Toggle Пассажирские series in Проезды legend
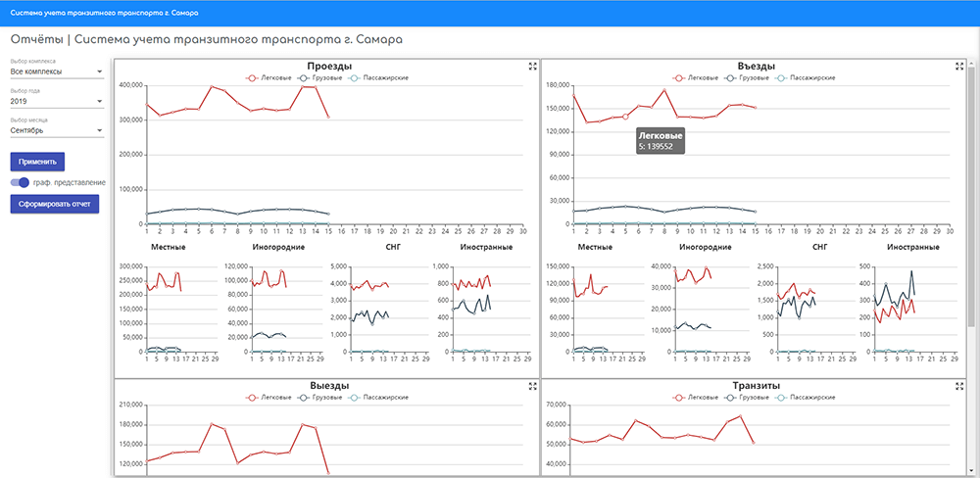The image size is (980, 478). (377, 78)
